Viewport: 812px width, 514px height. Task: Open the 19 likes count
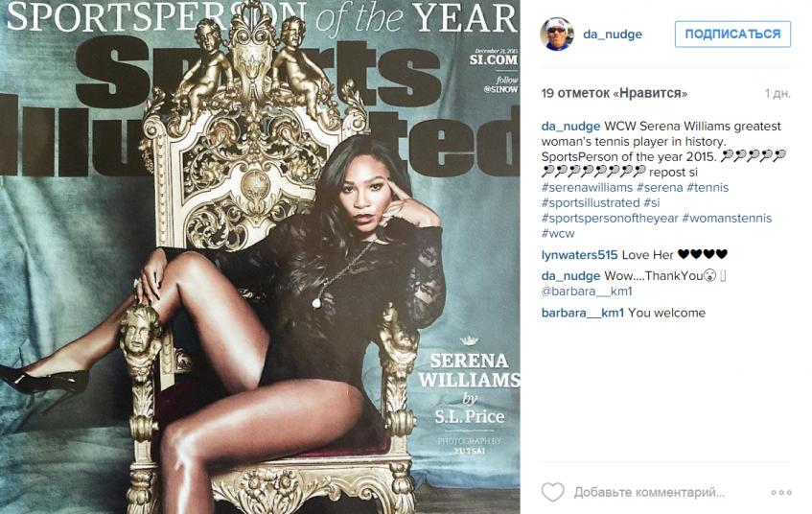pos(615,93)
